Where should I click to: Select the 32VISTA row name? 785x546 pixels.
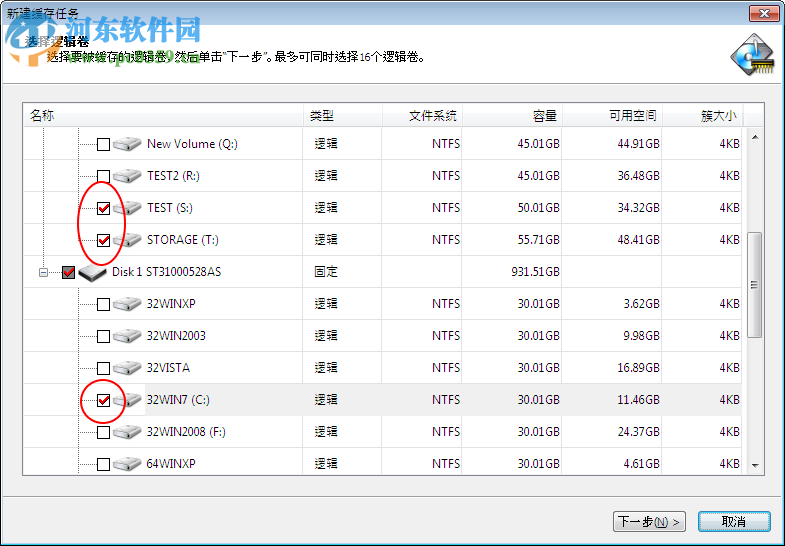tap(168, 368)
